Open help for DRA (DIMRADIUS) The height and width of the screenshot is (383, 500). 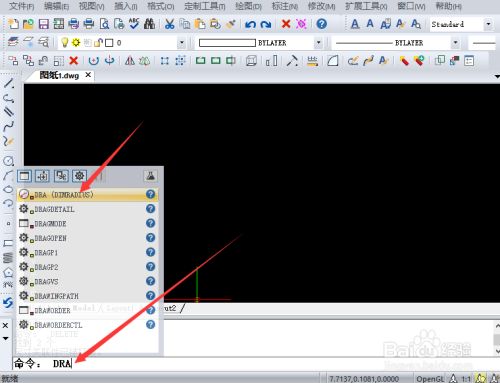[x=151, y=194]
